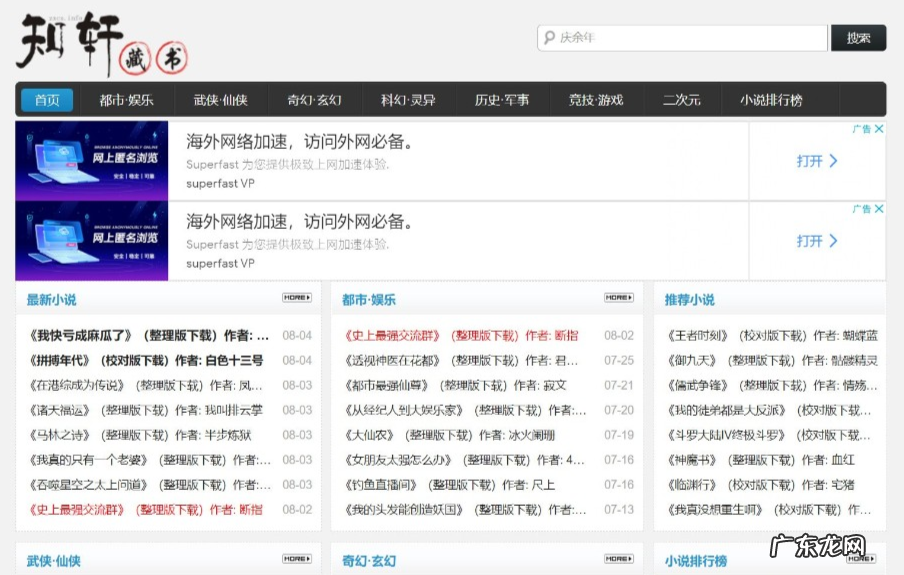
Task: Click 广告 info label on first ad
Action: pyautogui.click(x=862, y=129)
